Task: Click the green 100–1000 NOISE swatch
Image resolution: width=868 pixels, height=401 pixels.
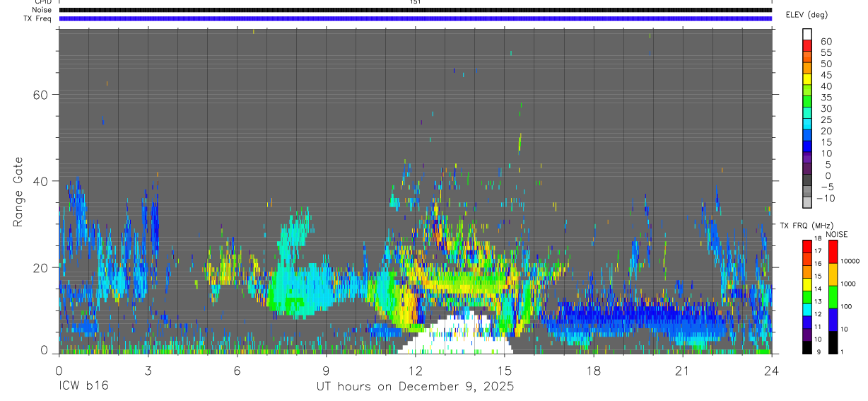Action: pos(833,296)
